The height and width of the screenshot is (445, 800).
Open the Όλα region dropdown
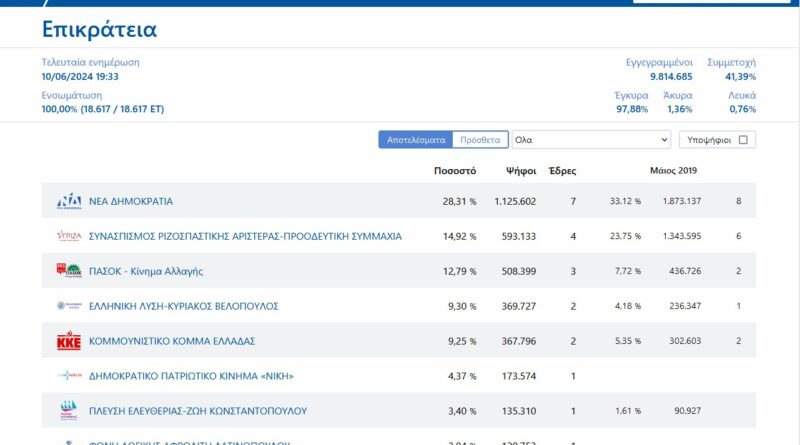(590, 140)
